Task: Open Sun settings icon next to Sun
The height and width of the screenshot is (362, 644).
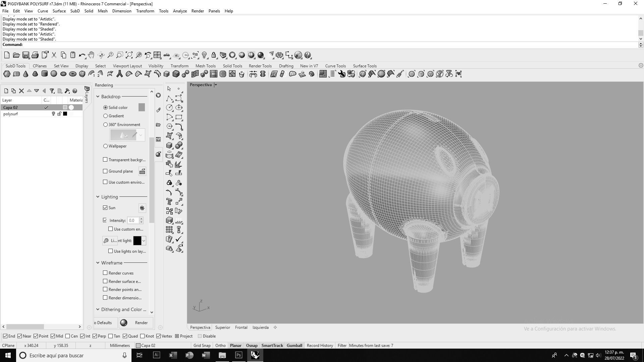Action: point(142,208)
